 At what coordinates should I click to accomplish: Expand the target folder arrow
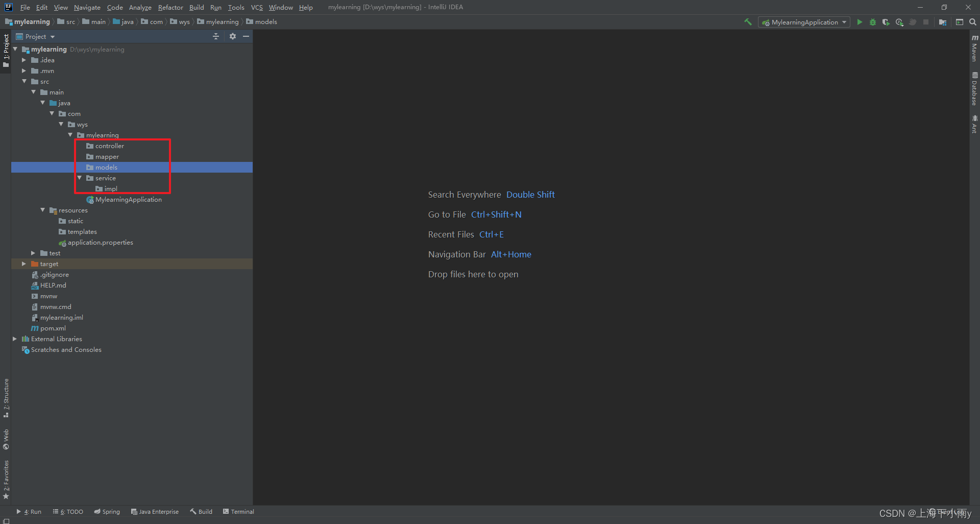(x=24, y=264)
